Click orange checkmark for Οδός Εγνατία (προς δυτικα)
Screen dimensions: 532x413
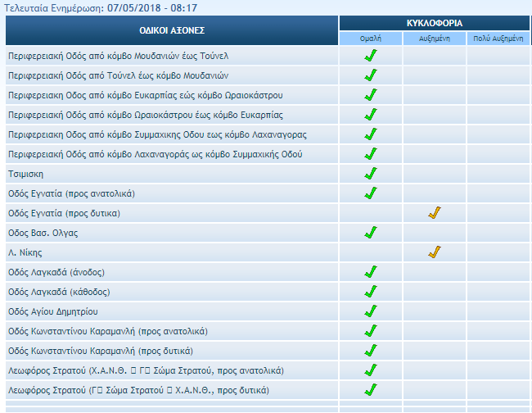[x=434, y=213]
